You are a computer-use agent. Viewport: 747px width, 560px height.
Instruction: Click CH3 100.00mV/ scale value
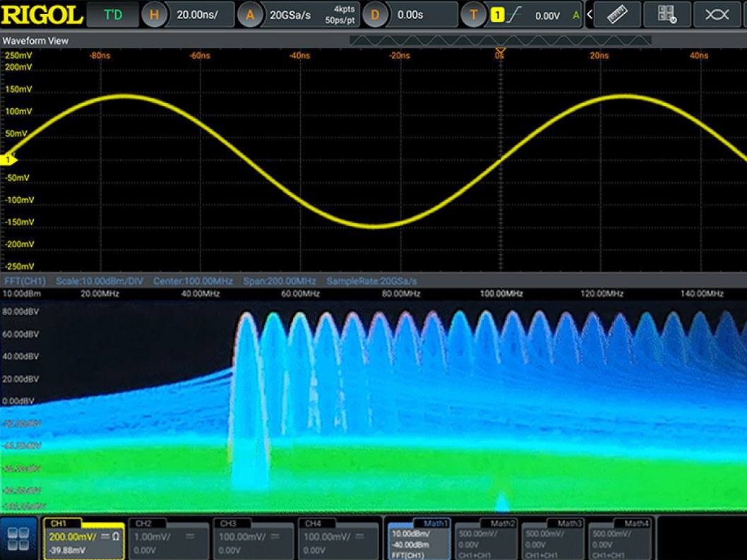242,537
